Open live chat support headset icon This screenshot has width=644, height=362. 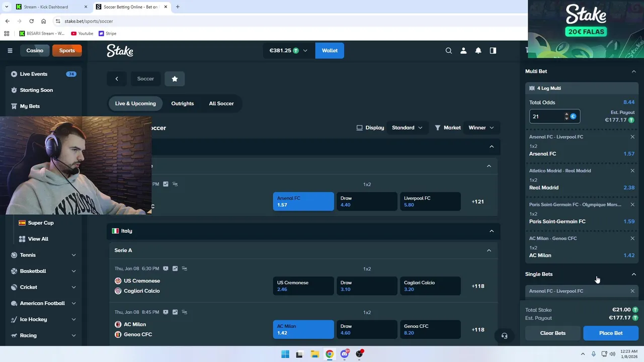(x=504, y=336)
